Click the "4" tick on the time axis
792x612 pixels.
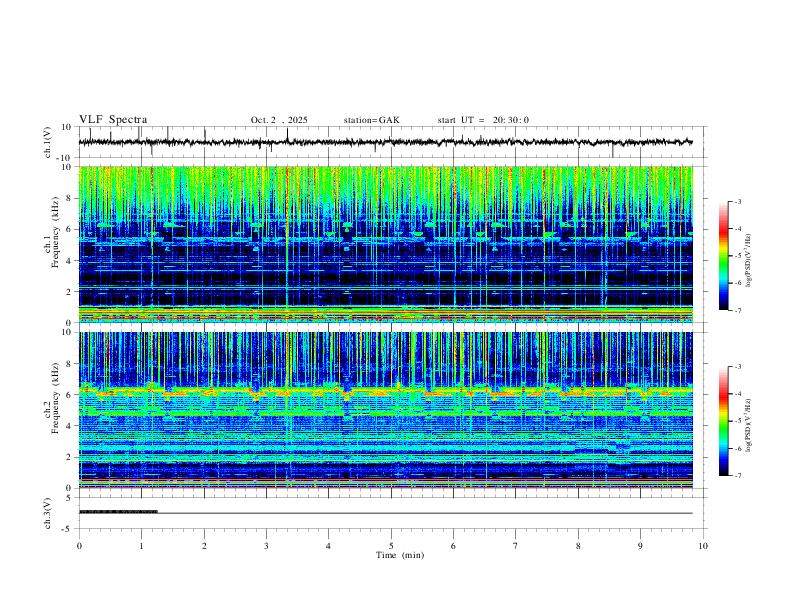point(329,546)
